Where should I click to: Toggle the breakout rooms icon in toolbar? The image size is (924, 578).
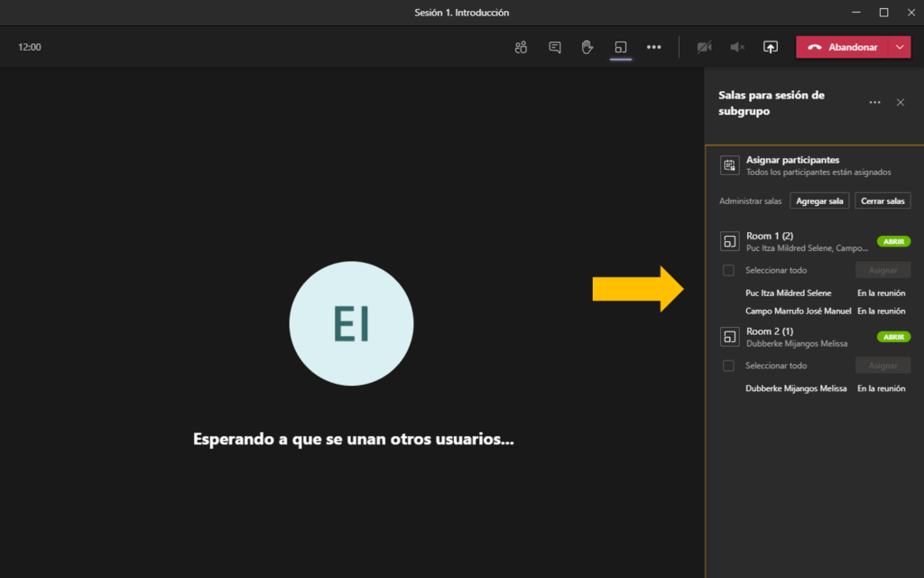point(621,47)
